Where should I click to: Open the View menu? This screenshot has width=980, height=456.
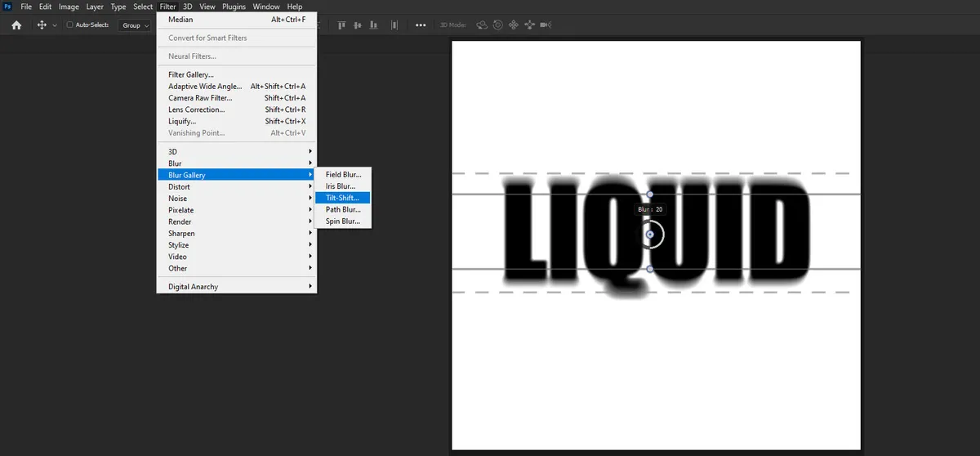[x=208, y=7]
